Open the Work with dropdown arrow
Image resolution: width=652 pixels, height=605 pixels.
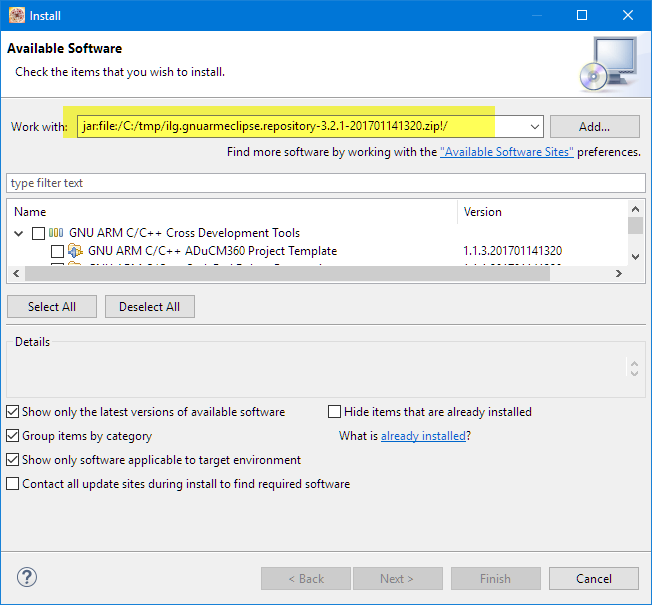(x=534, y=127)
